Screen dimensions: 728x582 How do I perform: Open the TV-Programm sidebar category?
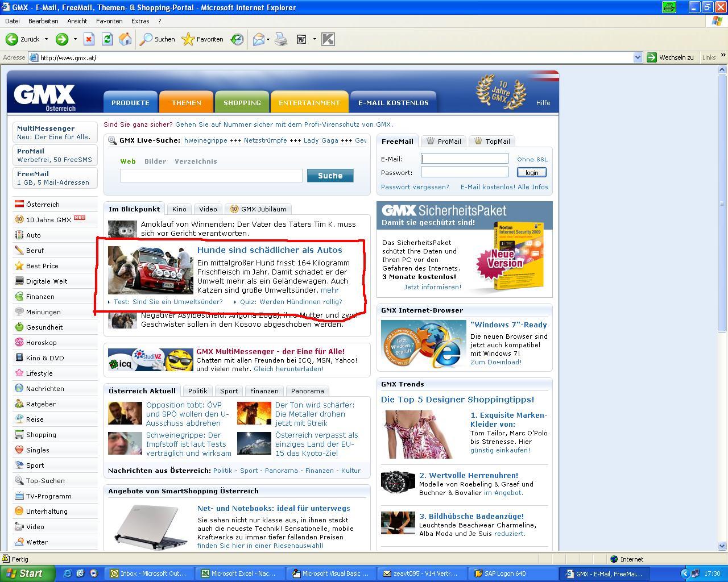[55, 496]
